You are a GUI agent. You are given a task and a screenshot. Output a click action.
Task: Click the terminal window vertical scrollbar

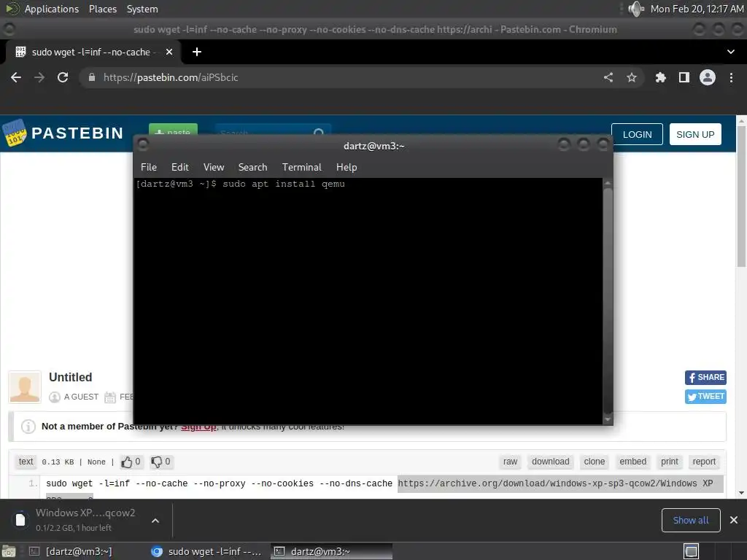click(608, 301)
